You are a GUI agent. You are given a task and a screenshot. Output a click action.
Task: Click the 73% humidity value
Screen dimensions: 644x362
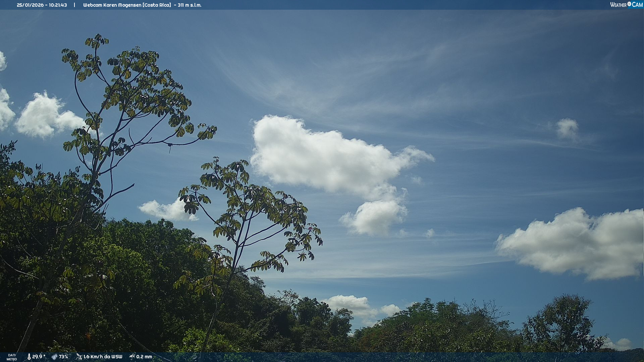click(x=63, y=357)
